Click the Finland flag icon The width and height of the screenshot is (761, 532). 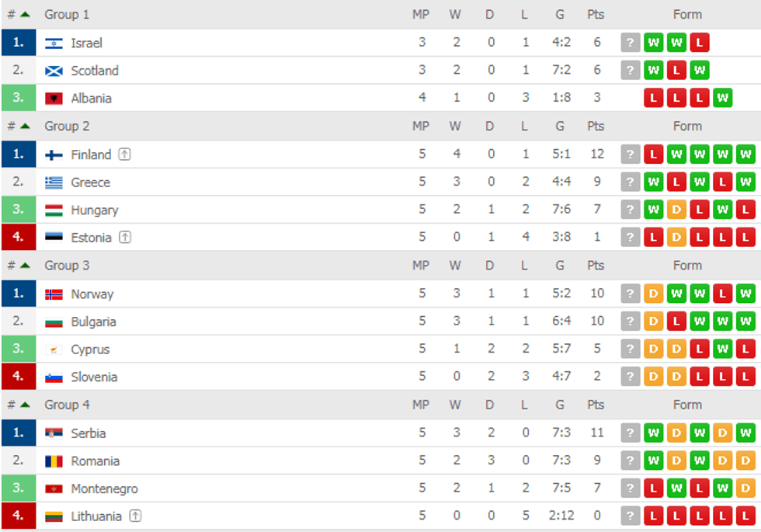click(54, 155)
